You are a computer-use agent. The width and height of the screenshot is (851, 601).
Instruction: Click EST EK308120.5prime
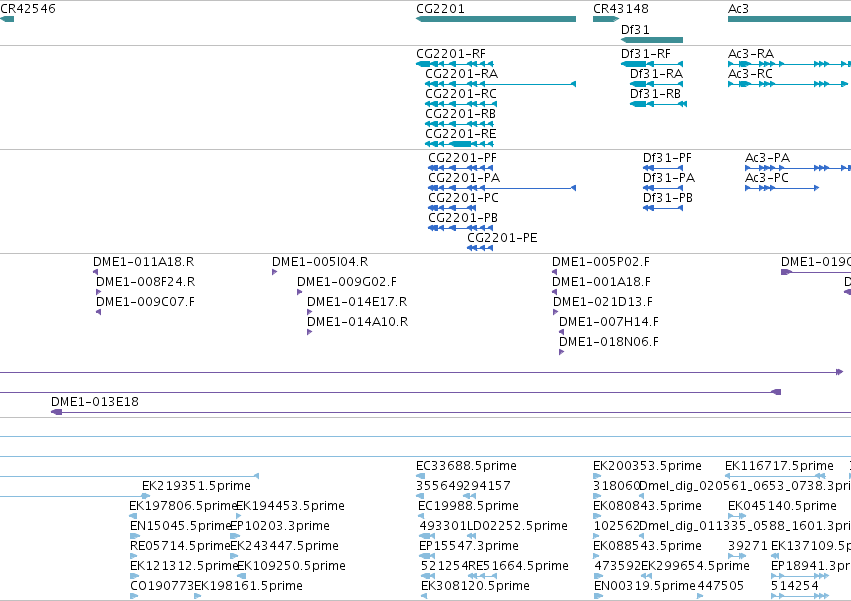pyautogui.click(x=424, y=596)
